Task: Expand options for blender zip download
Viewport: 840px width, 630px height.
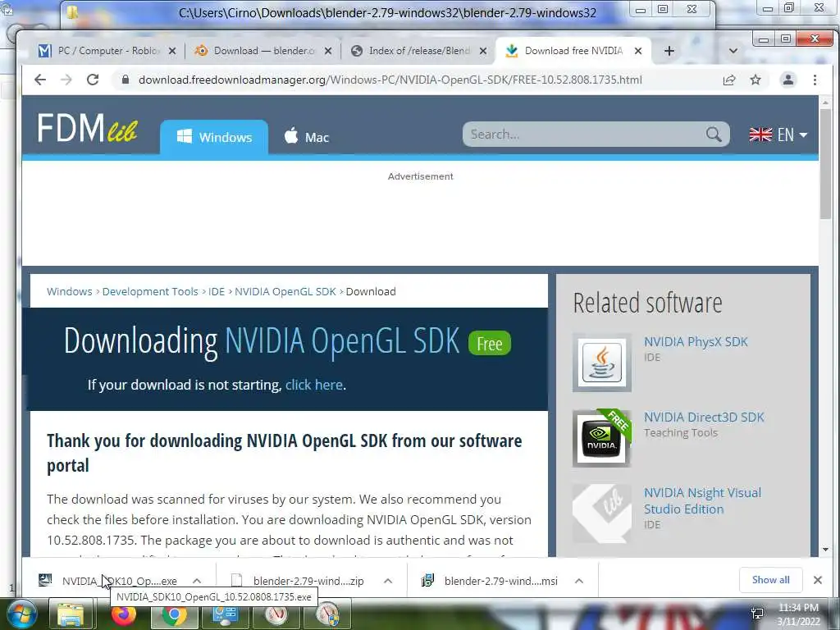Action: [x=388, y=581]
